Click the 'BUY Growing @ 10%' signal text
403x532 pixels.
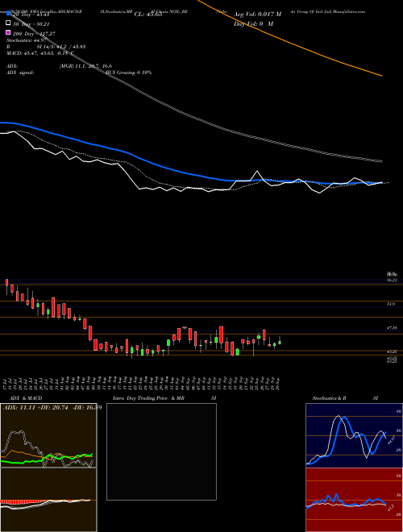click(x=128, y=73)
